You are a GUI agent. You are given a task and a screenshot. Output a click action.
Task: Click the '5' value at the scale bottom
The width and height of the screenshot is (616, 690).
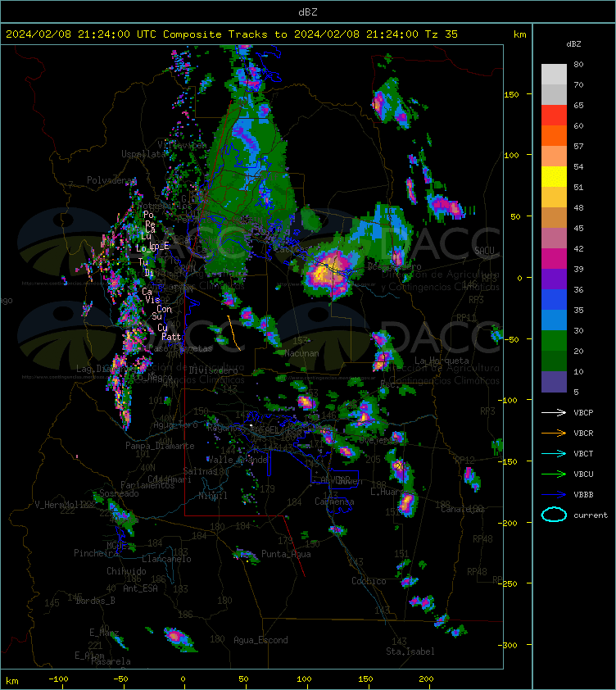tap(576, 392)
